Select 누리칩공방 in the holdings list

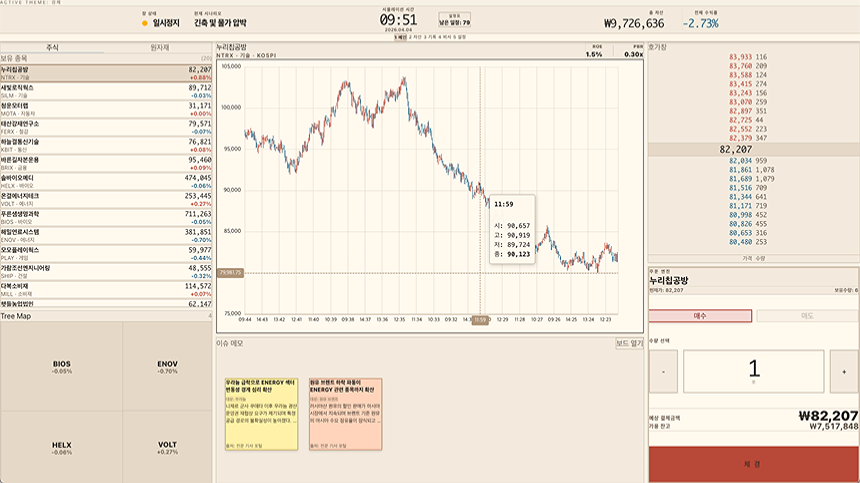click(106, 73)
